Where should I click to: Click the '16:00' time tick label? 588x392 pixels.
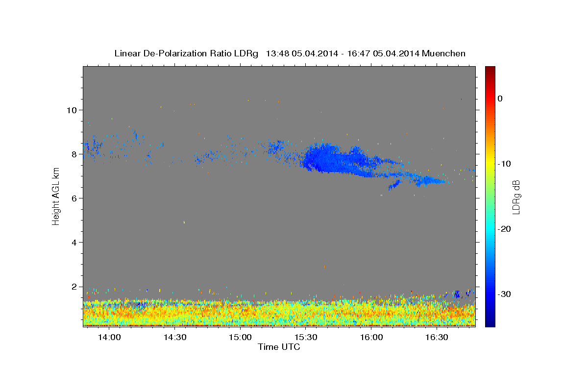coord(371,338)
